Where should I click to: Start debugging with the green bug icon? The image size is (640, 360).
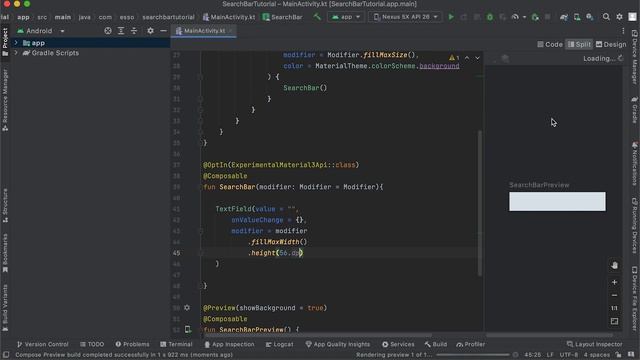tap(489, 17)
